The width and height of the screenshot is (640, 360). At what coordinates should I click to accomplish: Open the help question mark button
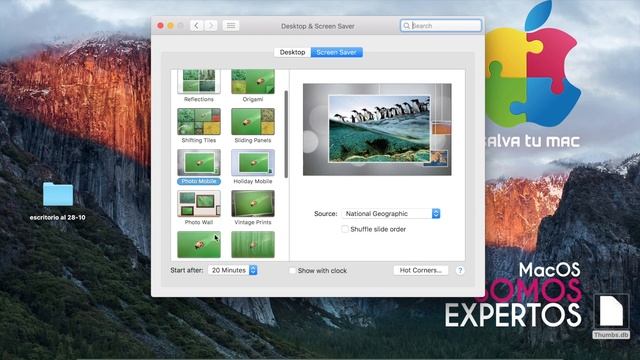460,270
